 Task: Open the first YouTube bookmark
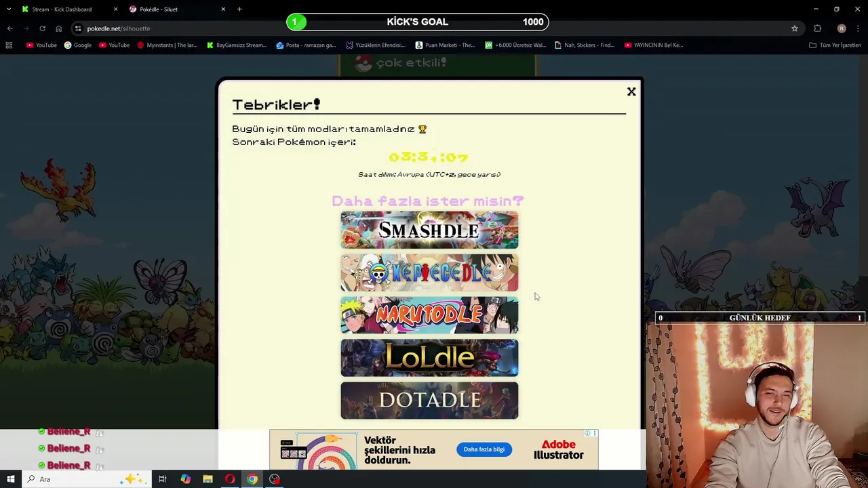tap(41, 45)
